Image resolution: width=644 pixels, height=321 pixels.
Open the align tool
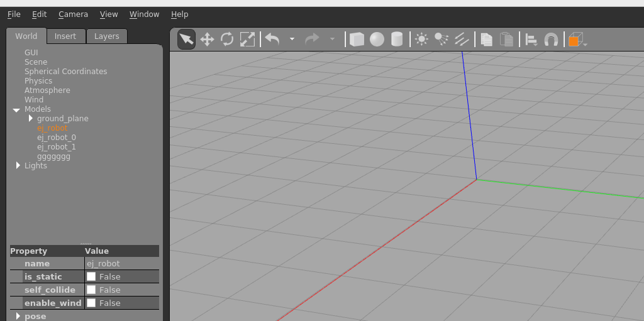(x=532, y=40)
